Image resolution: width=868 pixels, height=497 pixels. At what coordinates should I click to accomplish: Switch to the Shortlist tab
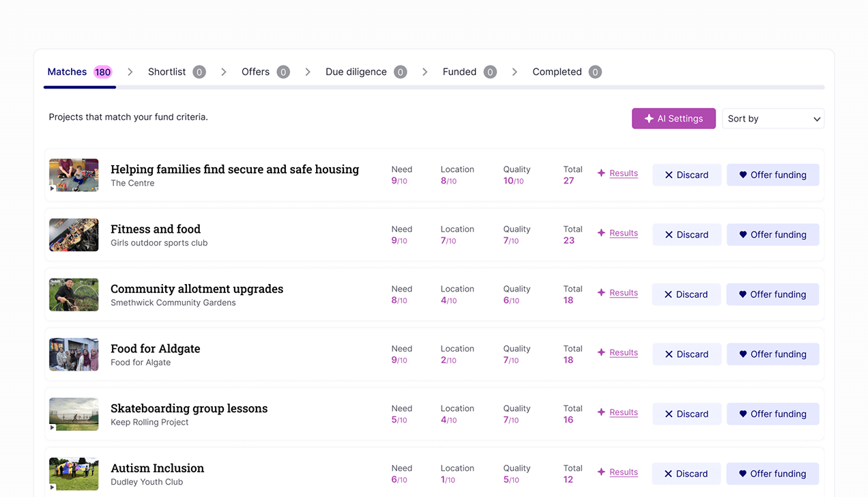[177, 72]
